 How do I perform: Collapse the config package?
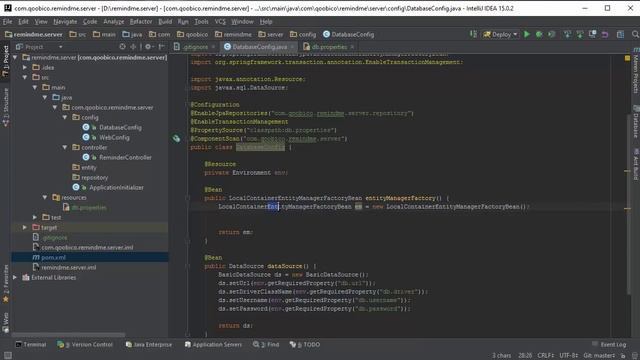pos(64,117)
